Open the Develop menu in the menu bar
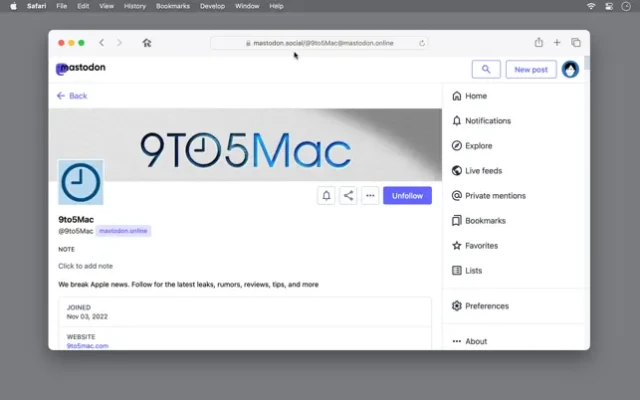640x400 pixels. click(212, 6)
